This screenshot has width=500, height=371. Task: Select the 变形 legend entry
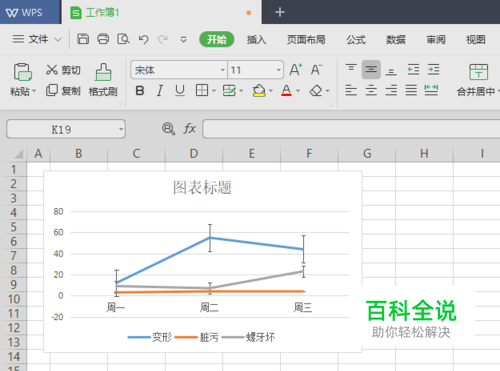click(x=149, y=337)
